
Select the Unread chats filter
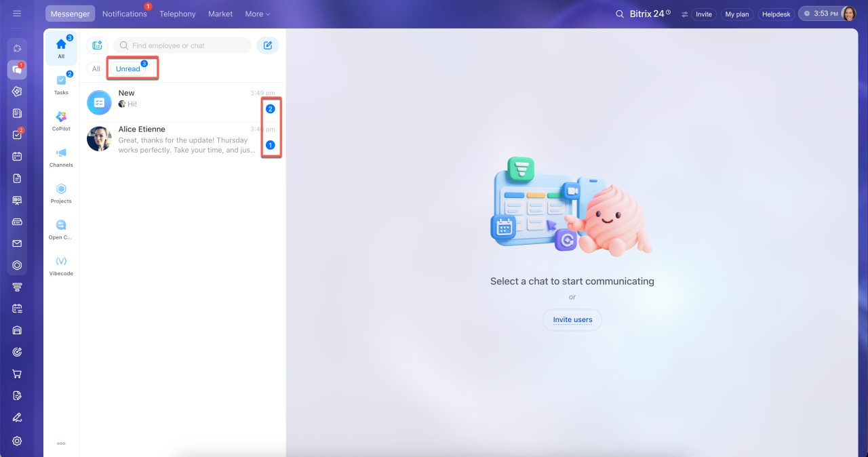128,69
